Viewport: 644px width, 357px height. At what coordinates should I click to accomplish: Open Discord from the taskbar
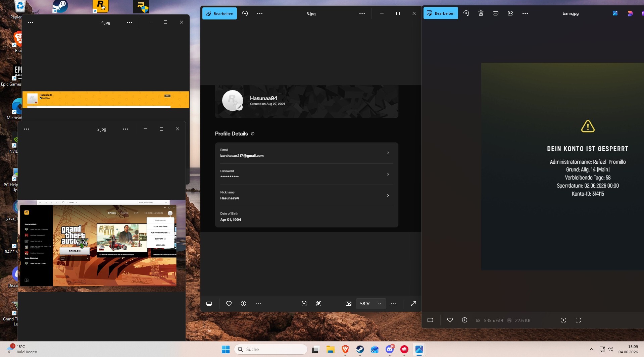click(x=390, y=349)
